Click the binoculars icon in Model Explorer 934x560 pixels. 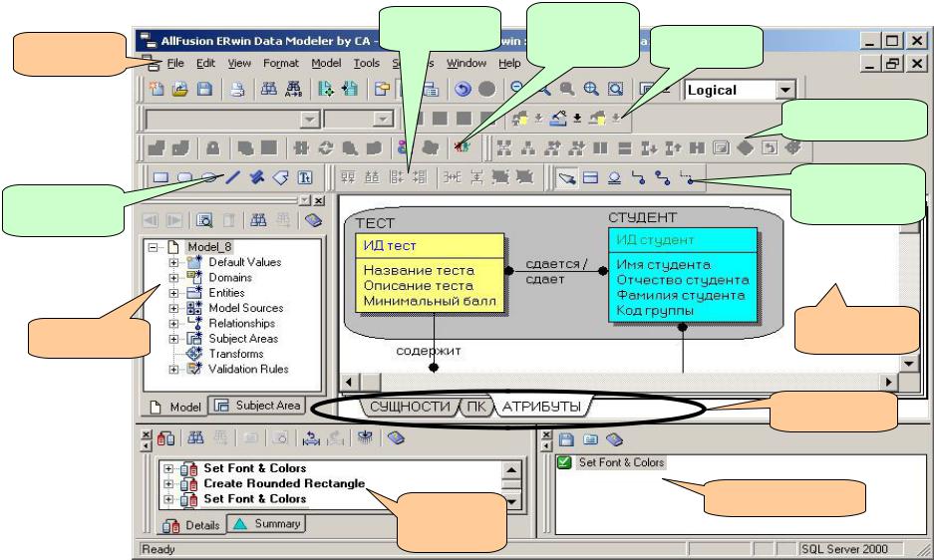pos(258,220)
